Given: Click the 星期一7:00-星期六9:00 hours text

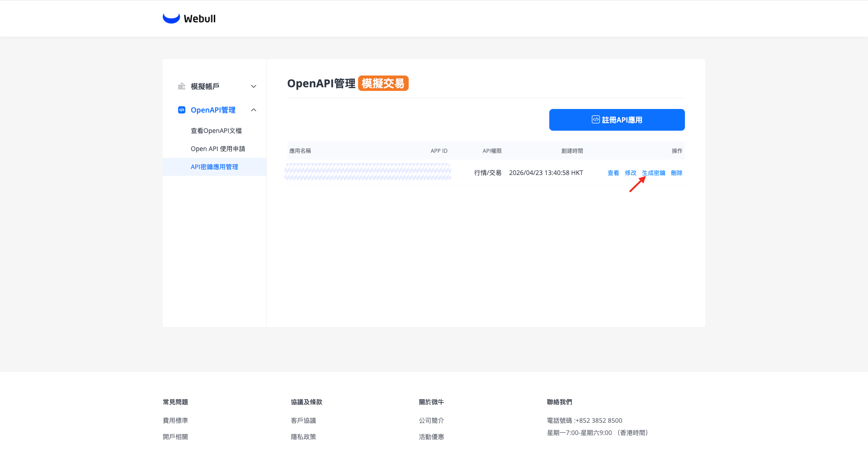Looking at the screenshot, I should click(580, 433).
